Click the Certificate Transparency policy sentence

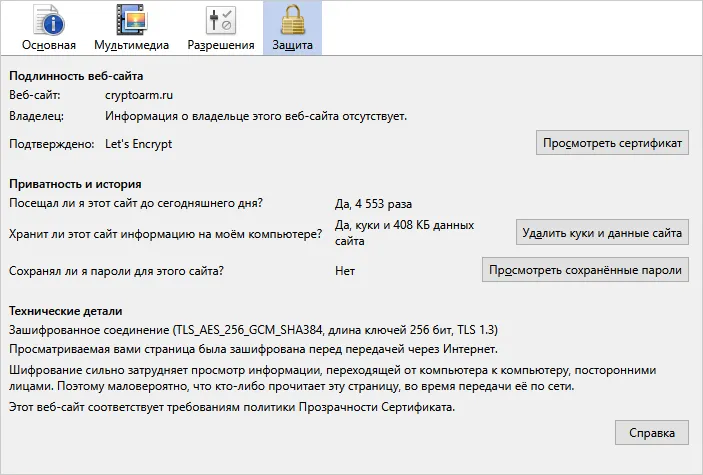tap(232, 407)
